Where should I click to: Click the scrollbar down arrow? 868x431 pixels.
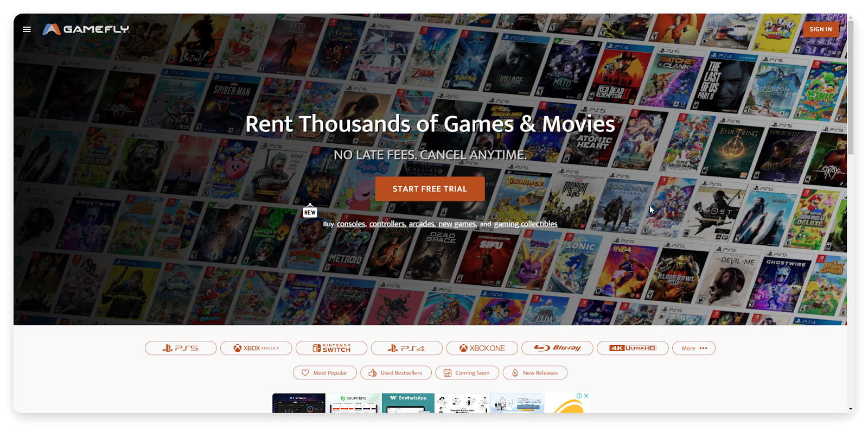pyautogui.click(x=851, y=409)
